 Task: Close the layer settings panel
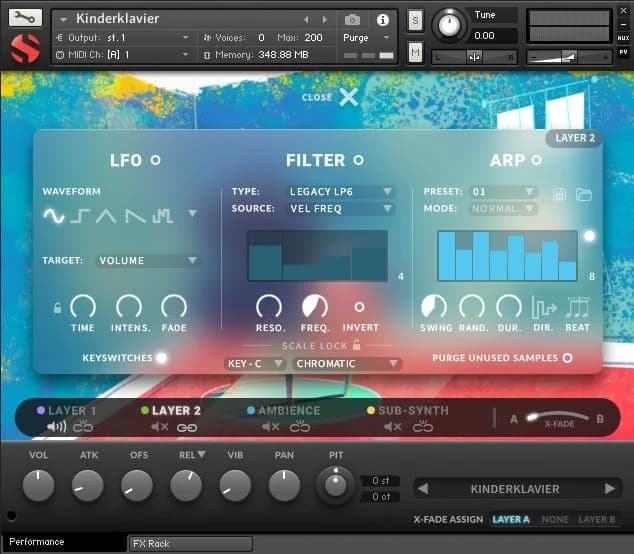coord(346,97)
